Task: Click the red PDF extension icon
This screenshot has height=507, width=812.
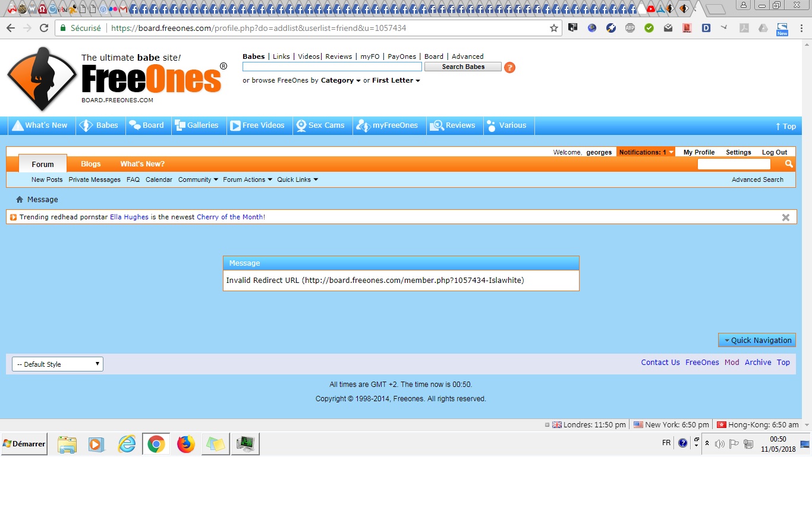Action: coord(687,28)
